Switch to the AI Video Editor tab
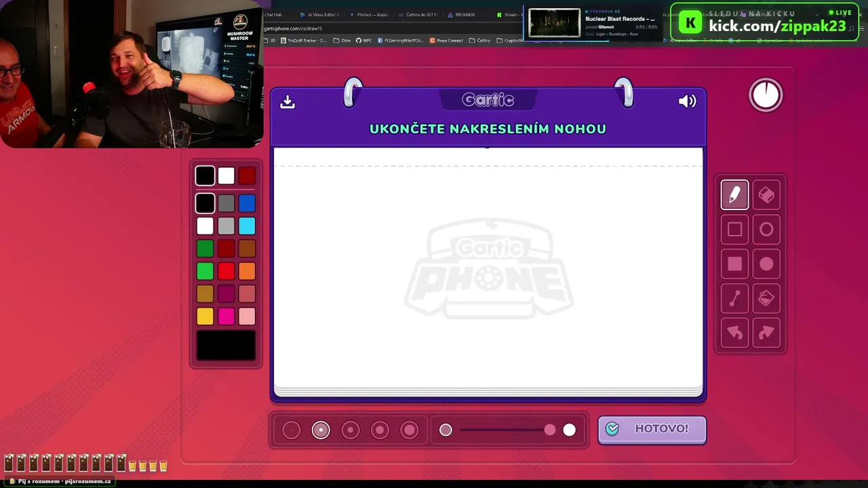The height and width of the screenshot is (488, 868). [x=319, y=14]
